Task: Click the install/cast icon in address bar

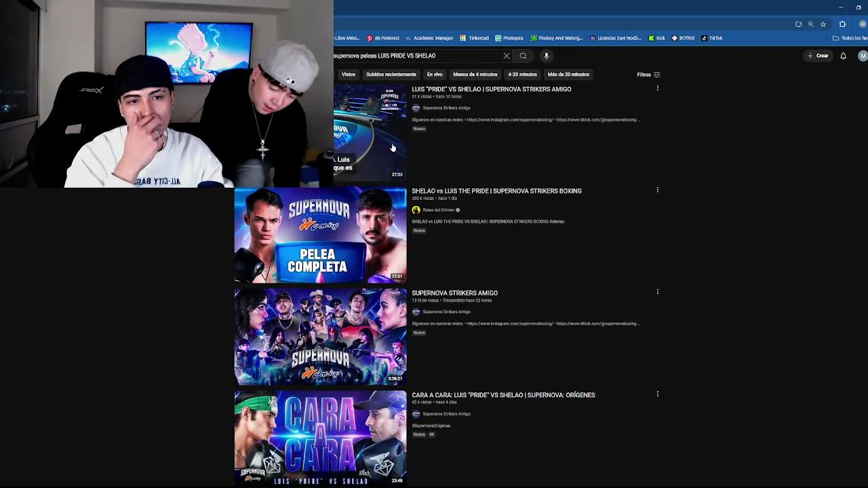Action: point(798,24)
